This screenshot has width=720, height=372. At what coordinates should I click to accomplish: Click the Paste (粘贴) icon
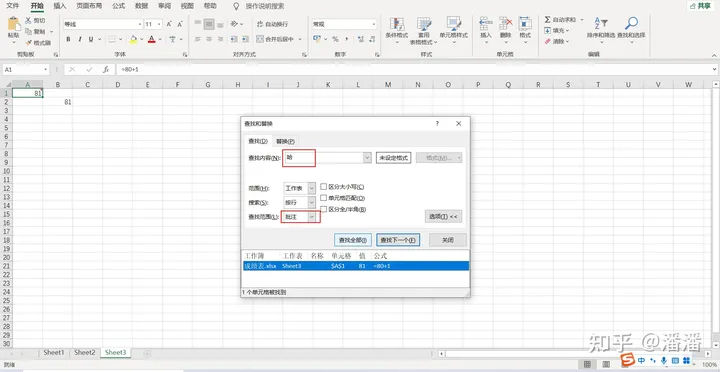(x=14, y=24)
